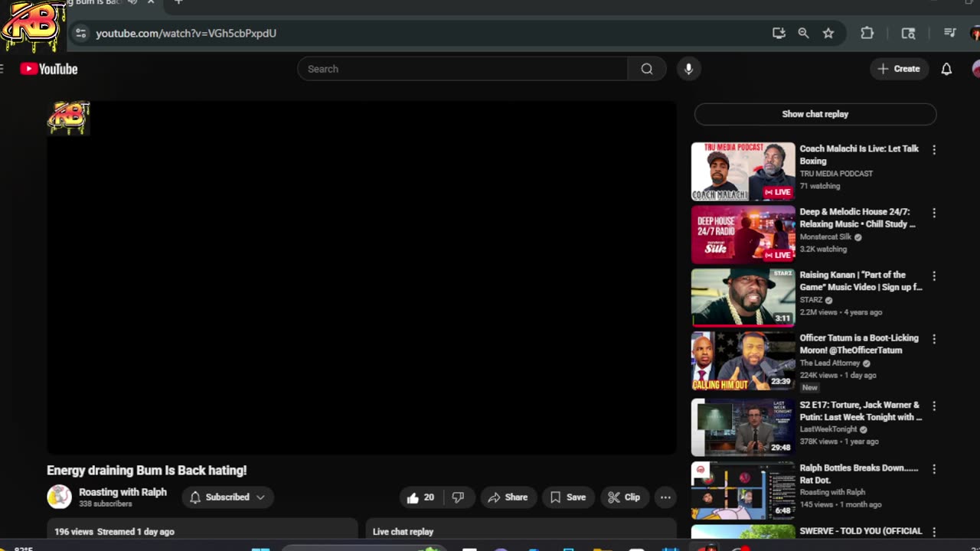Click the black video player area

coord(361,278)
